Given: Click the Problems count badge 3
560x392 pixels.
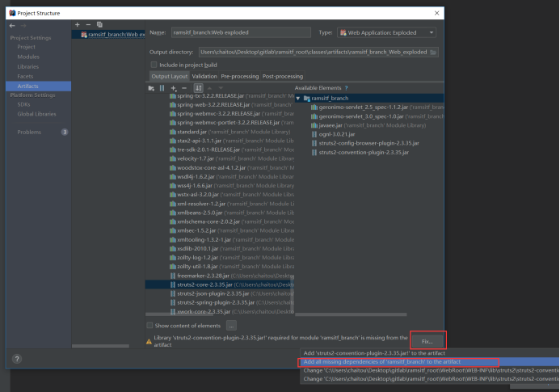Looking at the screenshot, I should coord(65,133).
